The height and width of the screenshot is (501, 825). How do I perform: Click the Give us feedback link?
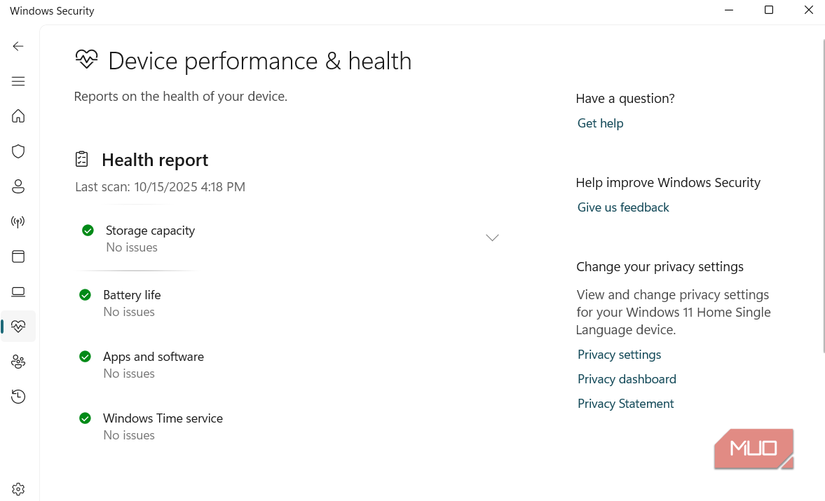tap(623, 207)
